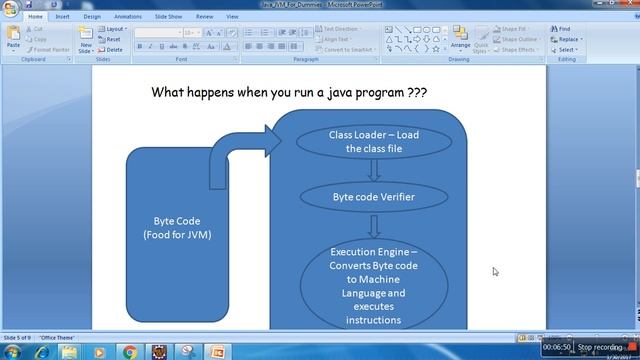Increase font size with Grow Font

click(x=209, y=33)
